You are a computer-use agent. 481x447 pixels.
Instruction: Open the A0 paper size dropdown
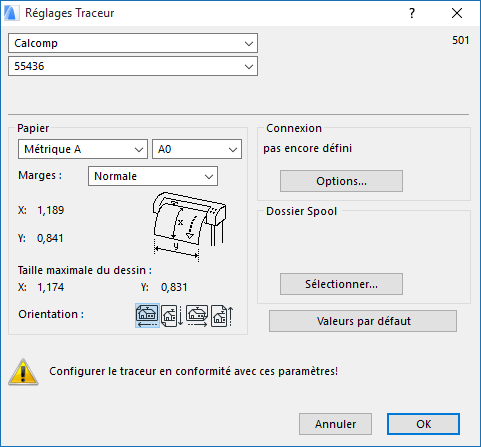point(197,149)
